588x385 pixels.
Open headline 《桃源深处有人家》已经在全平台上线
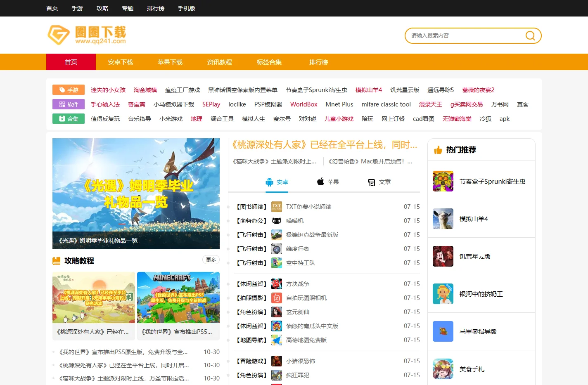pyautogui.click(x=324, y=145)
